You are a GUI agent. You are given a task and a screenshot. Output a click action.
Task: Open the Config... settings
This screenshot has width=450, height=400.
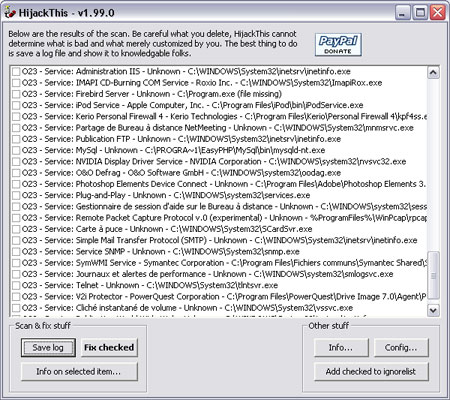click(401, 348)
